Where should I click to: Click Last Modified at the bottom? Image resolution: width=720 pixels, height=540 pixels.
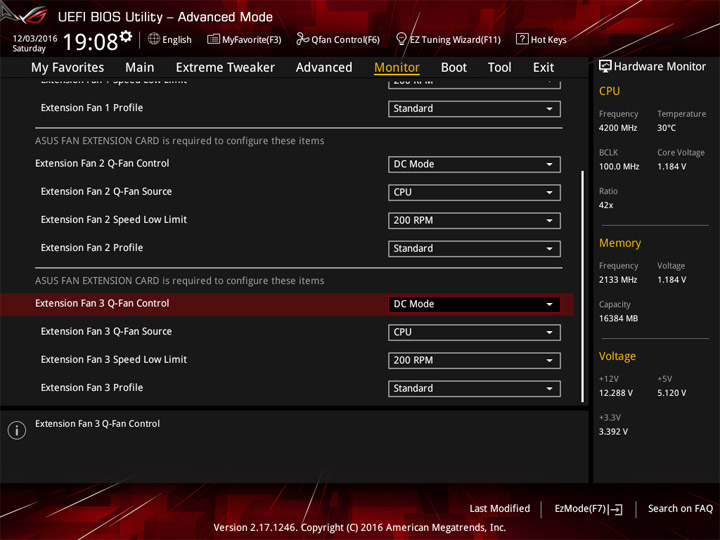(x=500, y=508)
